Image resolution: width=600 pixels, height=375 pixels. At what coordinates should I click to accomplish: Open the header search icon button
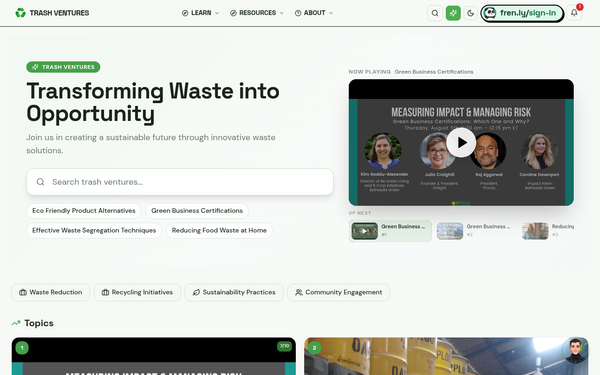point(435,13)
